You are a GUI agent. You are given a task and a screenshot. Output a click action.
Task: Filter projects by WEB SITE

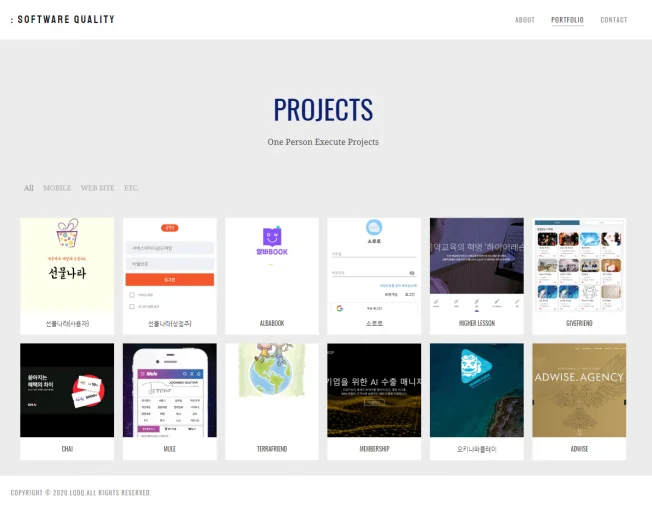tap(97, 188)
